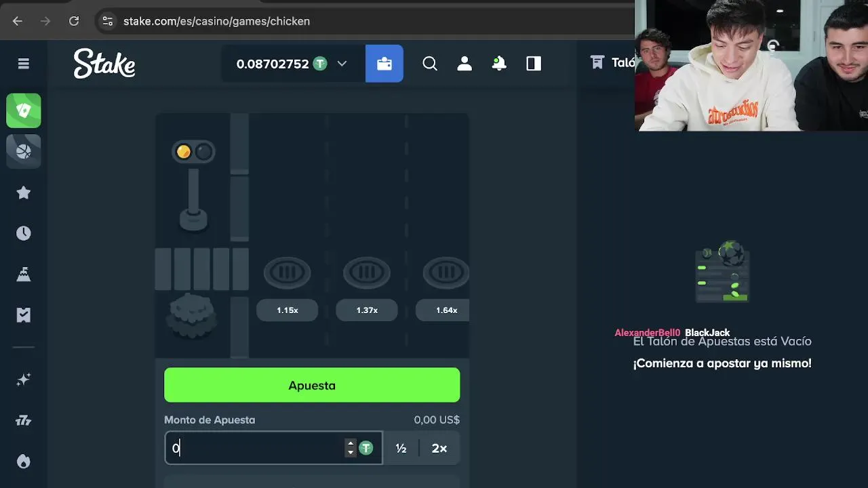Click the manhole cover above 1.37x

click(x=367, y=272)
